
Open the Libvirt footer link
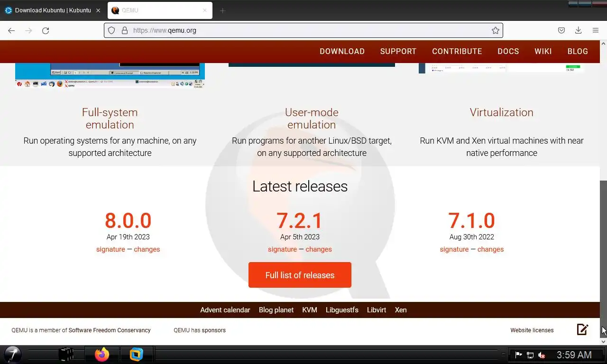377,310
